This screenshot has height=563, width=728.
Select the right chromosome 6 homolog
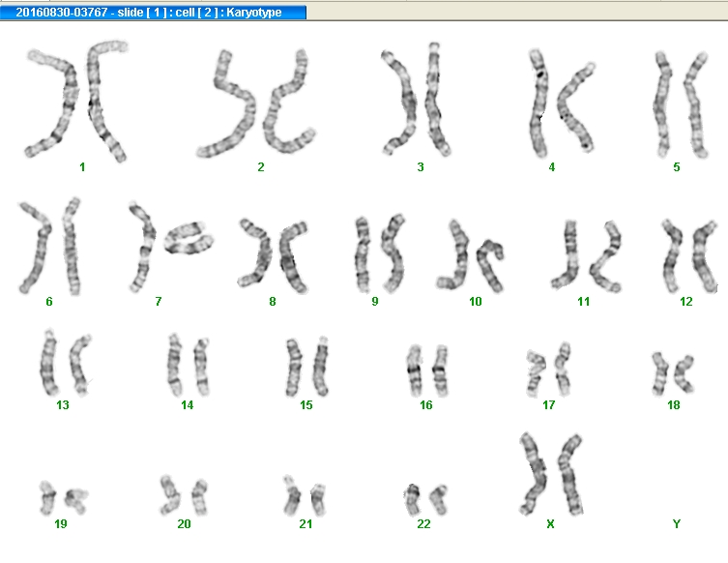coord(71,247)
